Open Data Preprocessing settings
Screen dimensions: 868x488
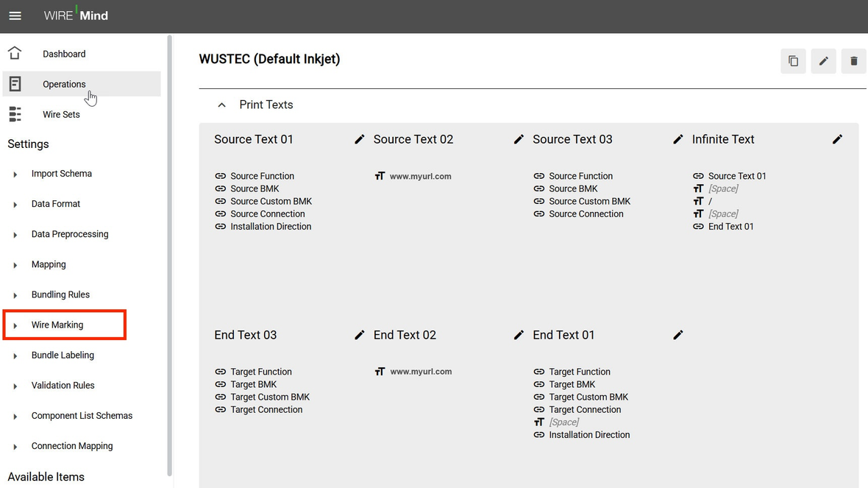click(x=70, y=234)
